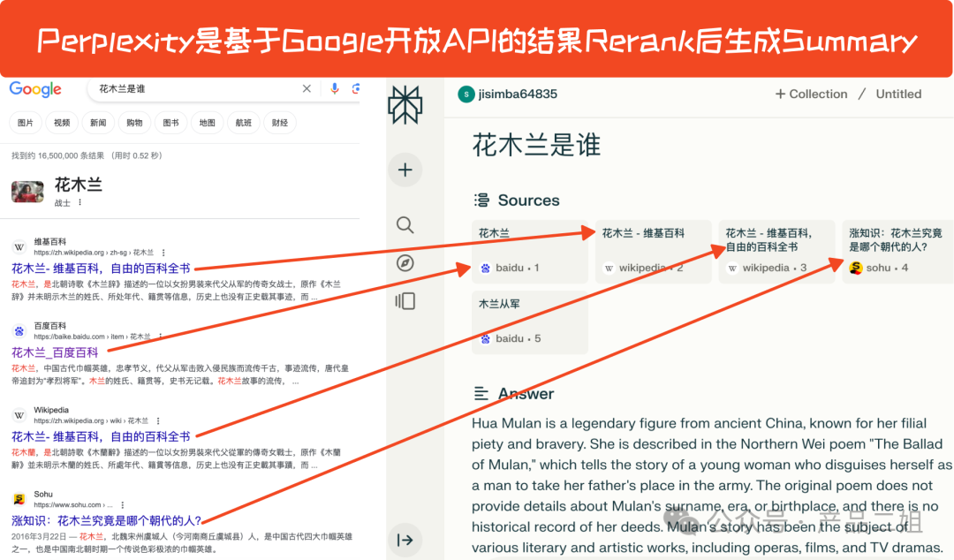The width and height of the screenshot is (954, 560).
Task: Open the Wikipedia wiki 花木兰 result link
Action: tap(101, 436)
